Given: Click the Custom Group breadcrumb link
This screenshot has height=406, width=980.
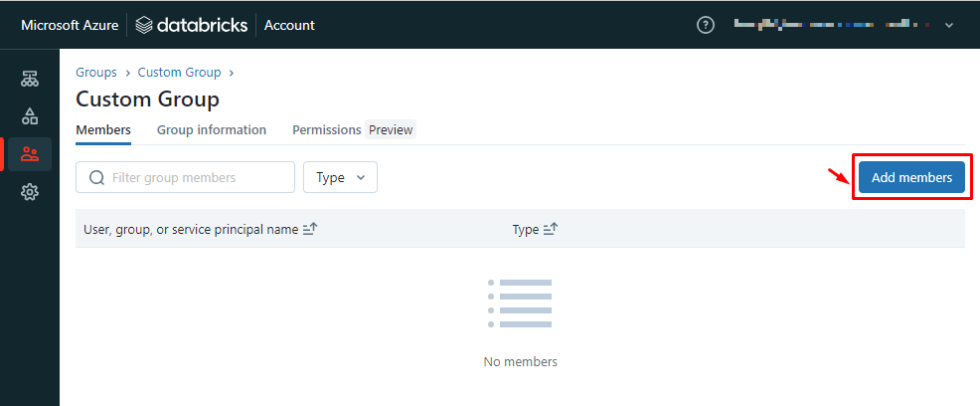Looking at the screenshot, I should coord(180,73).
